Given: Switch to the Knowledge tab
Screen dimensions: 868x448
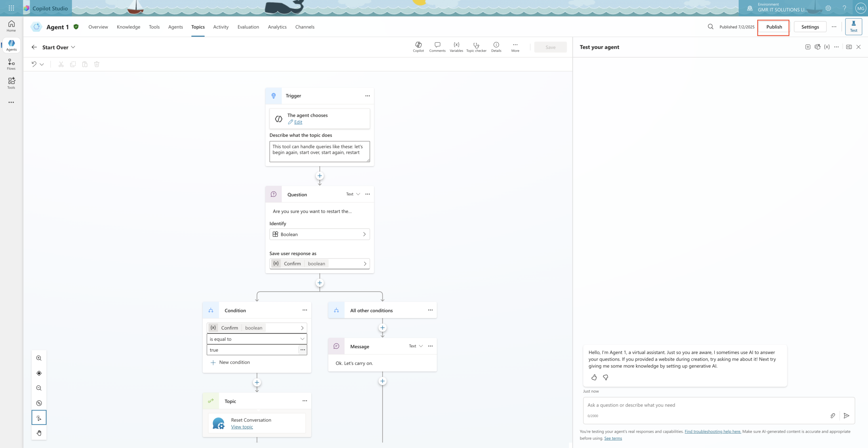Looking at the screenshot, I should pyautogui.click(x=129, y=27).
